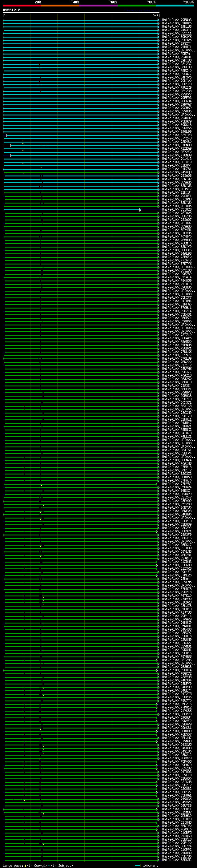
Task: Open the UniRef100_O81238 subject entry
Action: pos(176,91)
